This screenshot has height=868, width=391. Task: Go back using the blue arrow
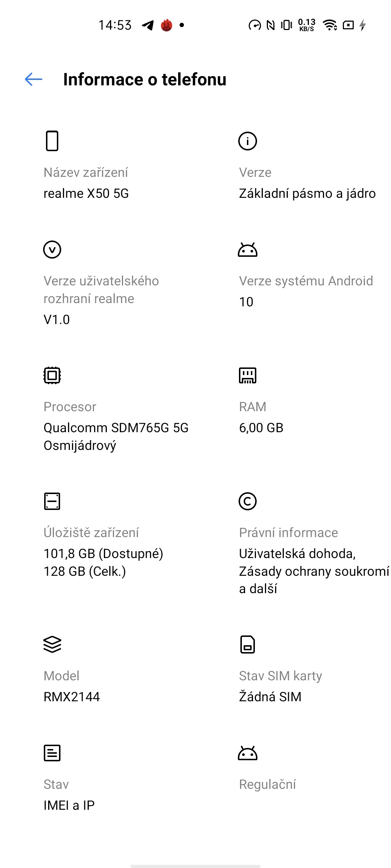(33, 79)
